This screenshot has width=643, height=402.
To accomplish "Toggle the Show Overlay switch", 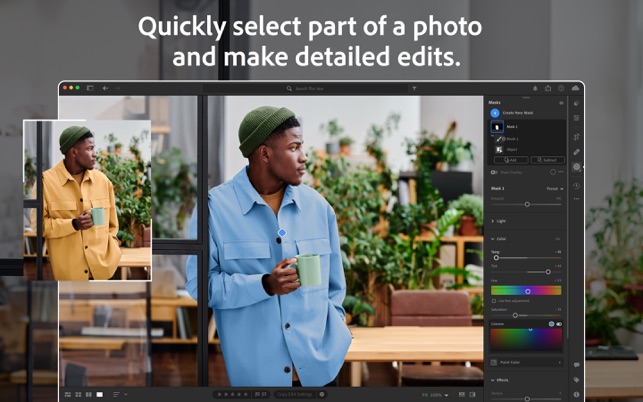I will coord(494,172).
